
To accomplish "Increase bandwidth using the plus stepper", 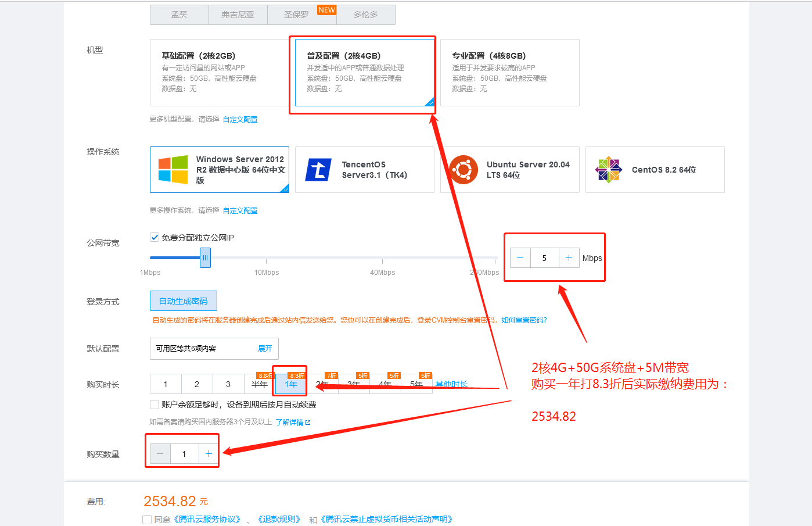I will click(x=569, y=257).
